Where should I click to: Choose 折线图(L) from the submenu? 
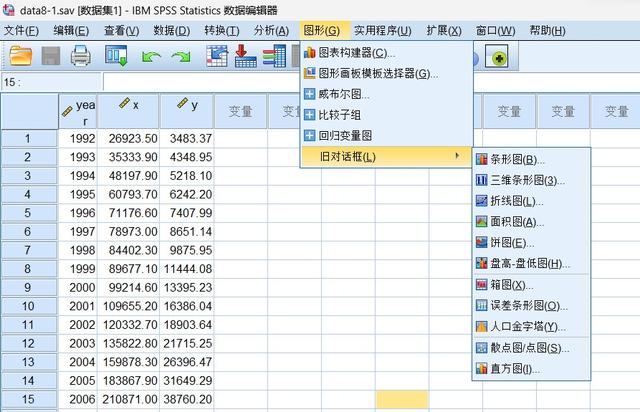pyautogui.click(x=531, y=201)
